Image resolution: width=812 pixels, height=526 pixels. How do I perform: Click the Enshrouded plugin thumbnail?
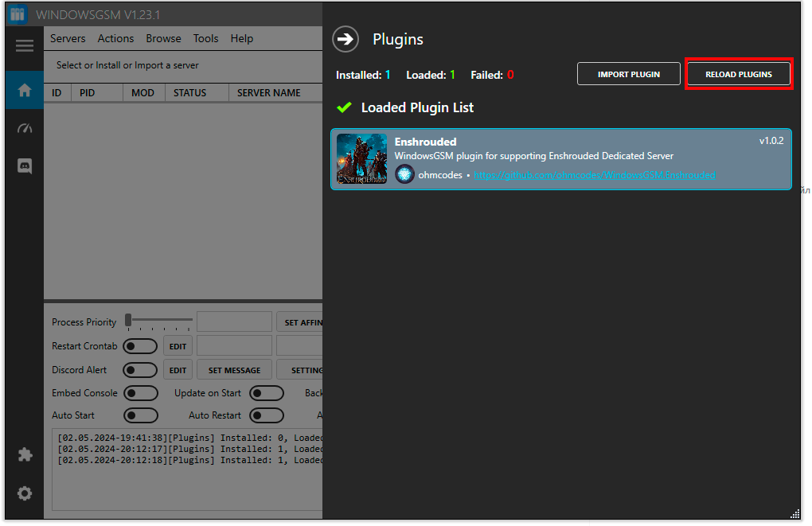click(361, 159)
